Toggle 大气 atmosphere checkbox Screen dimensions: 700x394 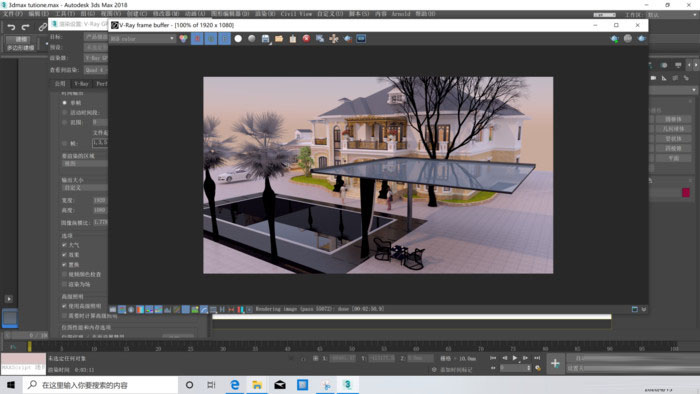(x=64, y=245)
